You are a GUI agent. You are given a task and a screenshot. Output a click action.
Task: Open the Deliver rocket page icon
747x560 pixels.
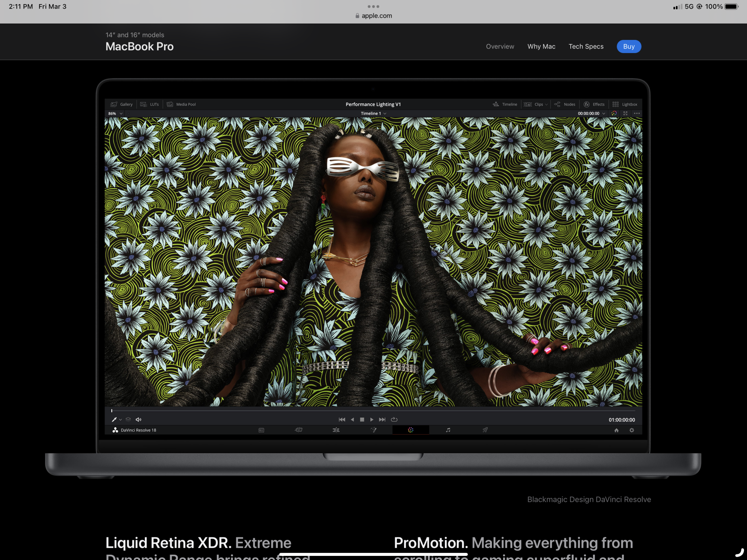(485, 430)
